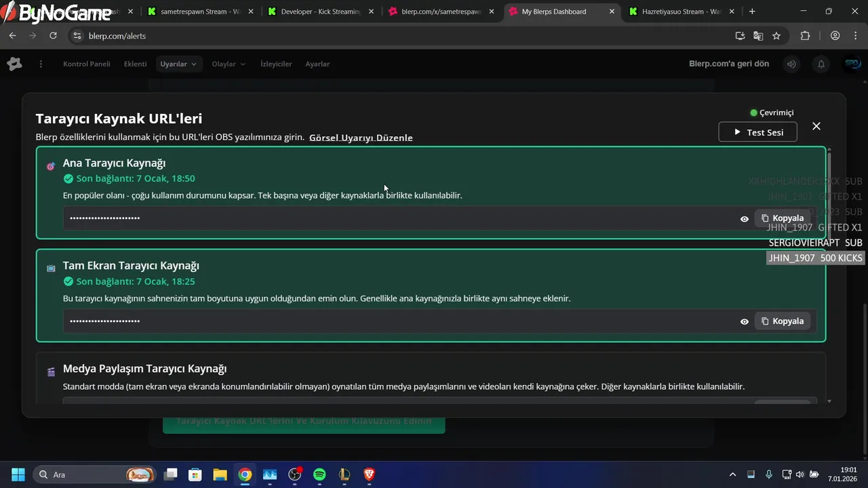Screen dimensions: 868x488
Task: Open File Explorer from the taskbar
Action: point(220,474)
